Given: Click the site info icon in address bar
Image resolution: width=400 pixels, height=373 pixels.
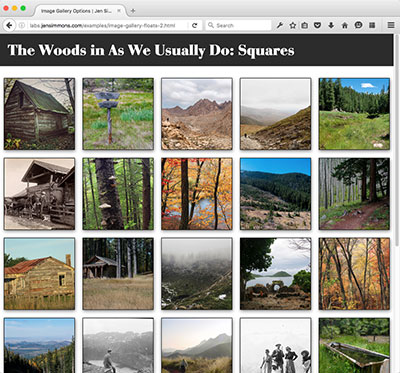Looking at the screenshot, I should click(22, 25).
